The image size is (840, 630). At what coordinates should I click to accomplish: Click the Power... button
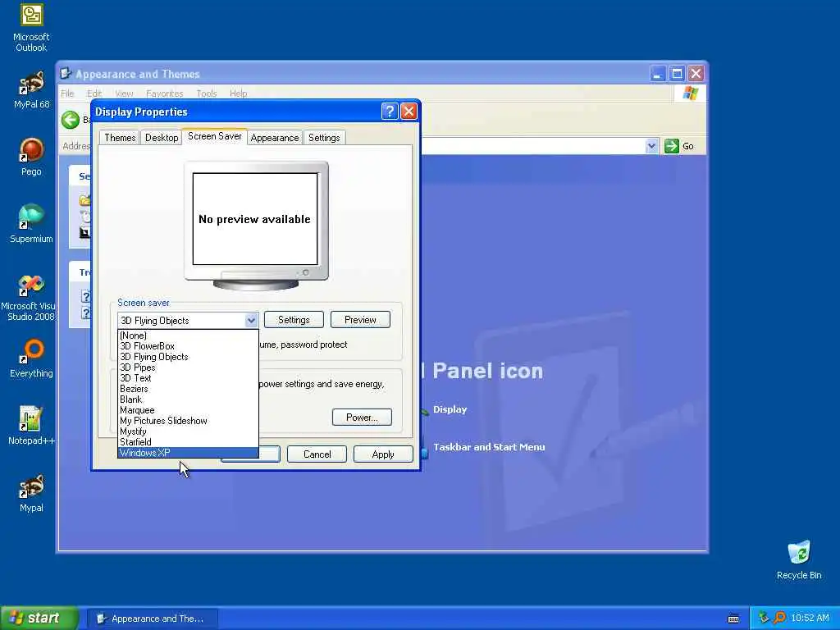362,418
